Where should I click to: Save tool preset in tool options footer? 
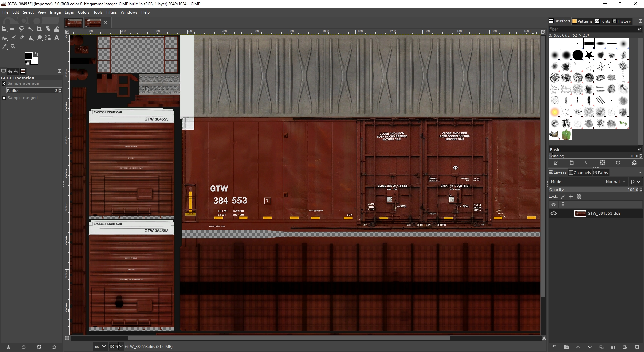(x=8, y=347)
